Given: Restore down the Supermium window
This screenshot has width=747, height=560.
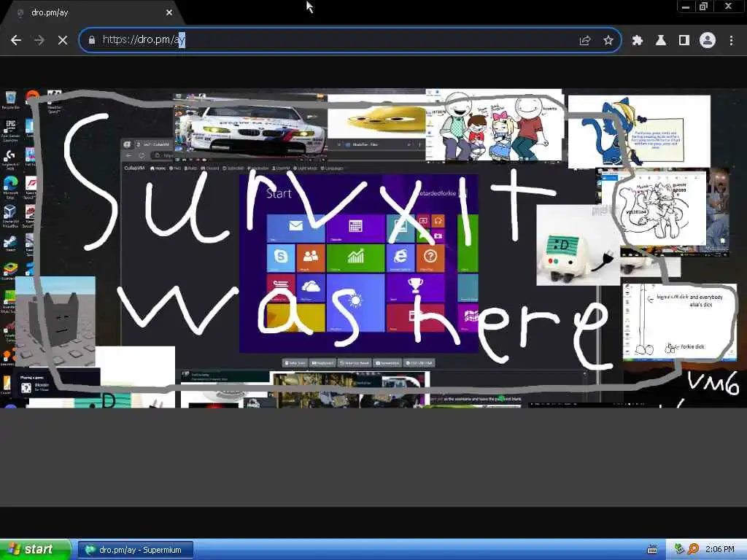Looking at the screenshot, I should click(x=704, y=7).
